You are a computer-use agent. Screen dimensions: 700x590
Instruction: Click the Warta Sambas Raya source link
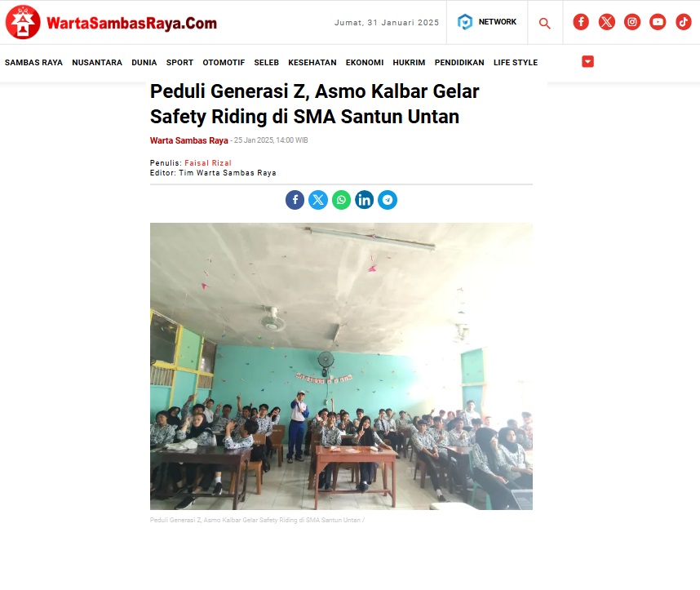click(188, 140)
